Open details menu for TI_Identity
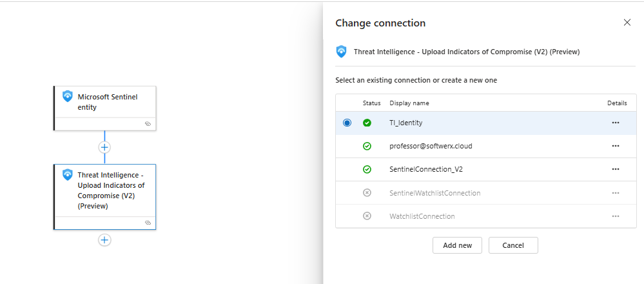 pos(615,123)
